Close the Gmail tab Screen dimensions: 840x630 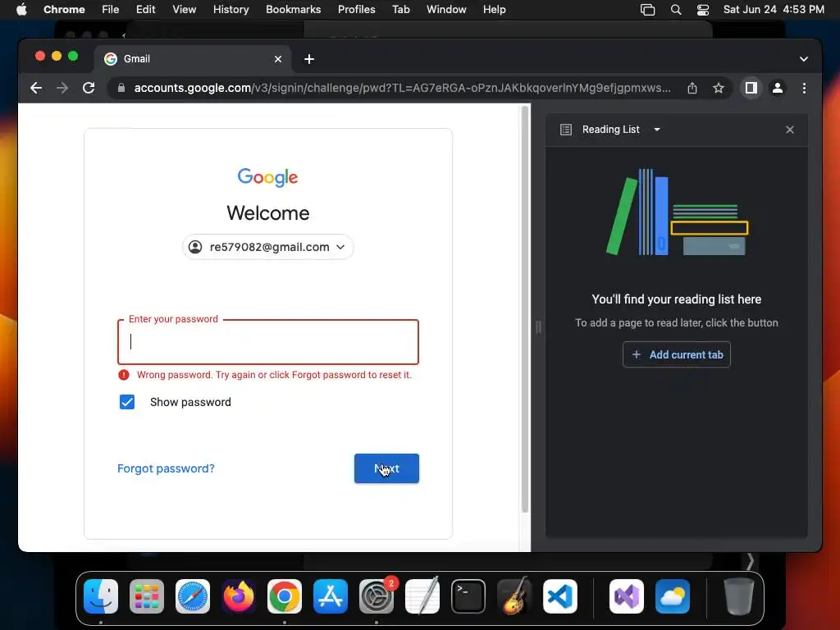point(278,59)
